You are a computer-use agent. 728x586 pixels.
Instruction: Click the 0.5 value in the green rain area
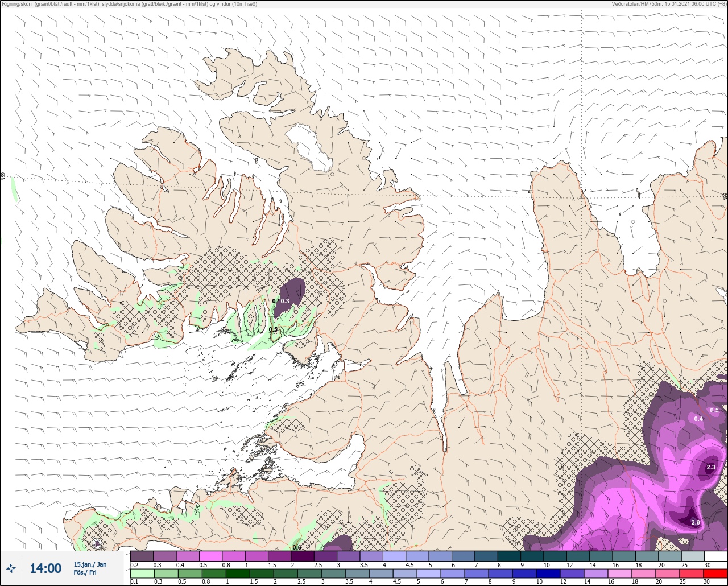pos(273,329)
